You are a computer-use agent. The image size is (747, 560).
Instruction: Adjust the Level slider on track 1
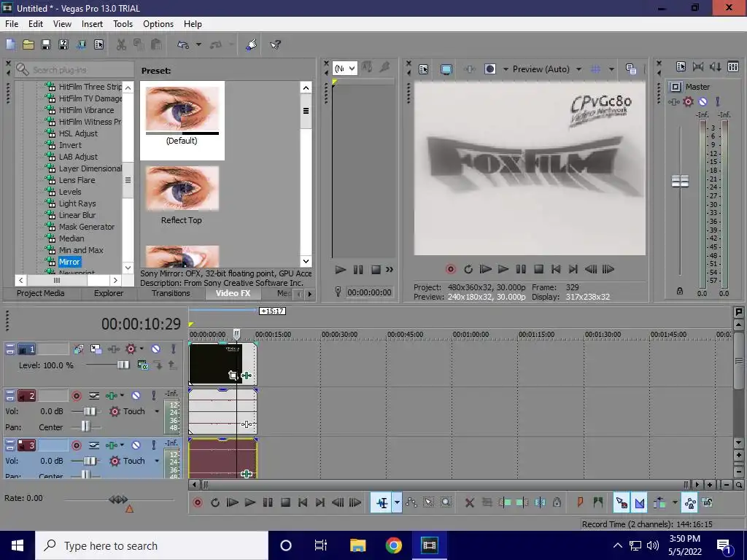[x=123, y=365]
